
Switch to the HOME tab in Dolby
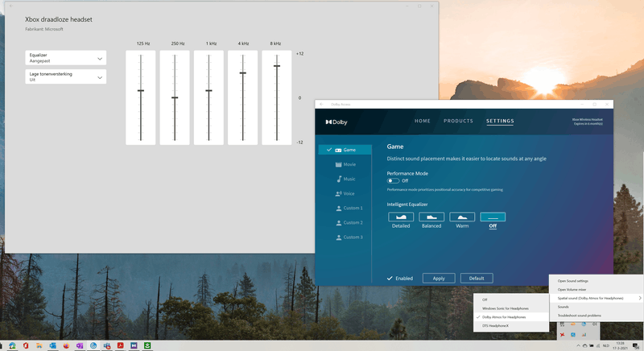click(422, 121)
